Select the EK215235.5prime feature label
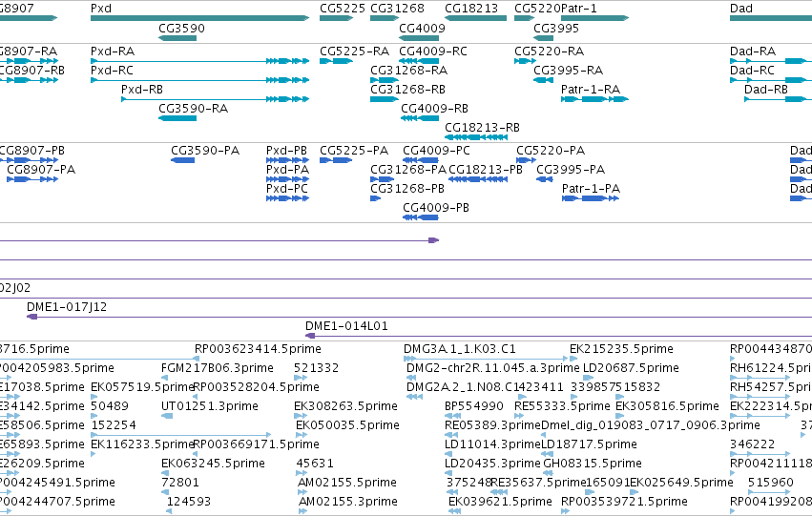Screen dimensions: 812x516 pos(621,349)
